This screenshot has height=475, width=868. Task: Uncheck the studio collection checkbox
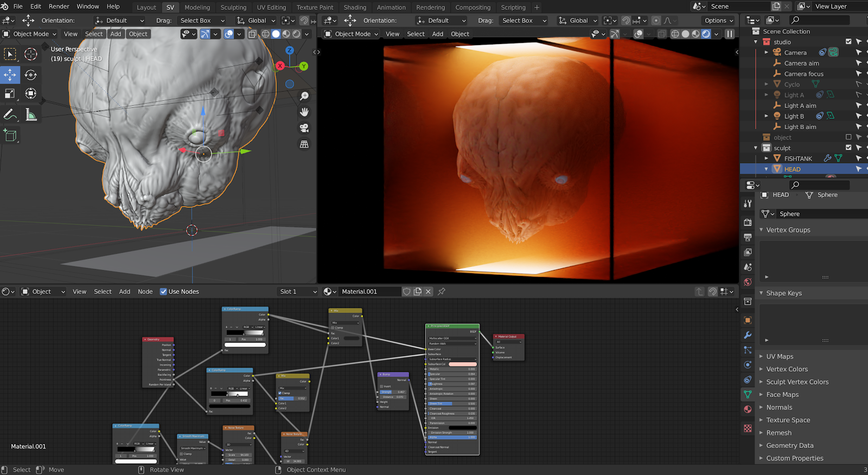click(848, 42)
